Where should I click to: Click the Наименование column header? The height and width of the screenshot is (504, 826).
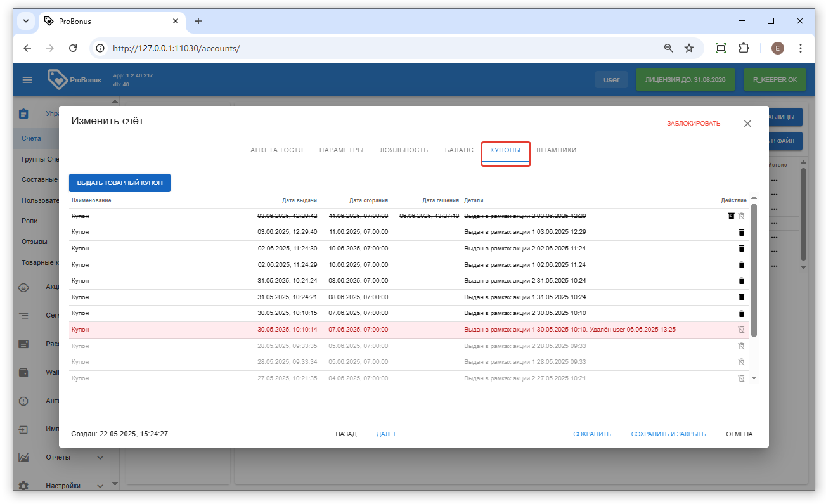pos(91,200)
